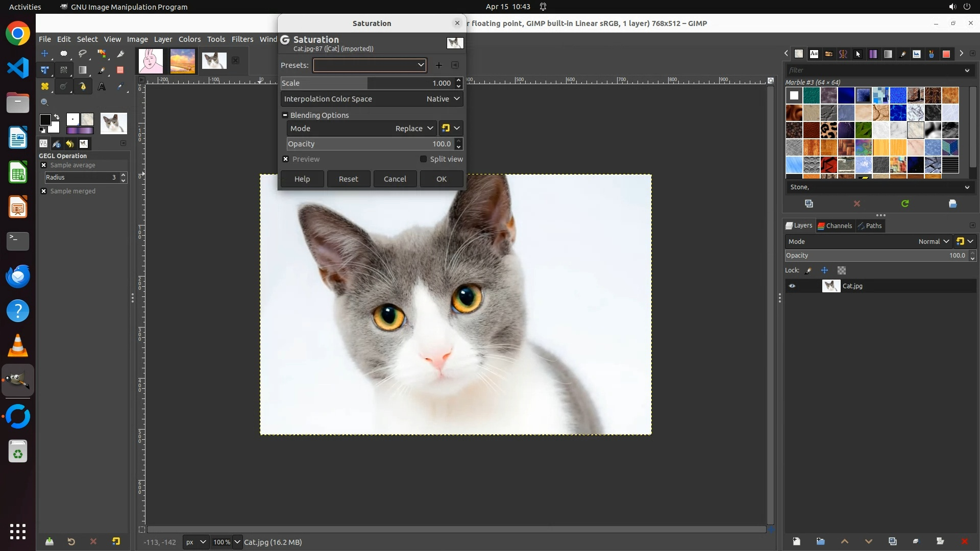Select the Heal tool
This screenshot has width=980, height=551.
point(45,86)
